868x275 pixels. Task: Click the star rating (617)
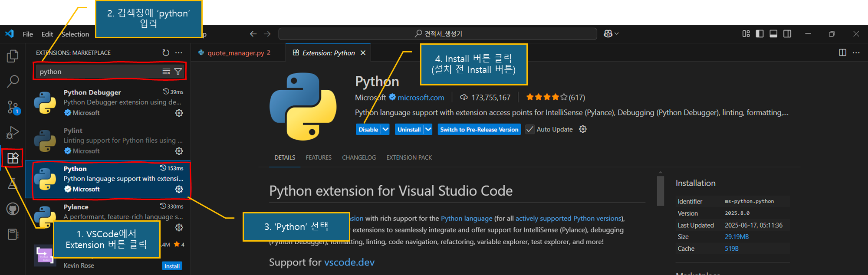pos(555,98)
